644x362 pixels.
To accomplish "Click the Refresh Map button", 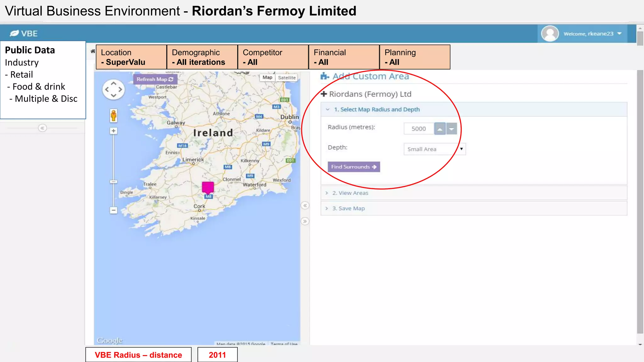I will click(x=155, y=79).
